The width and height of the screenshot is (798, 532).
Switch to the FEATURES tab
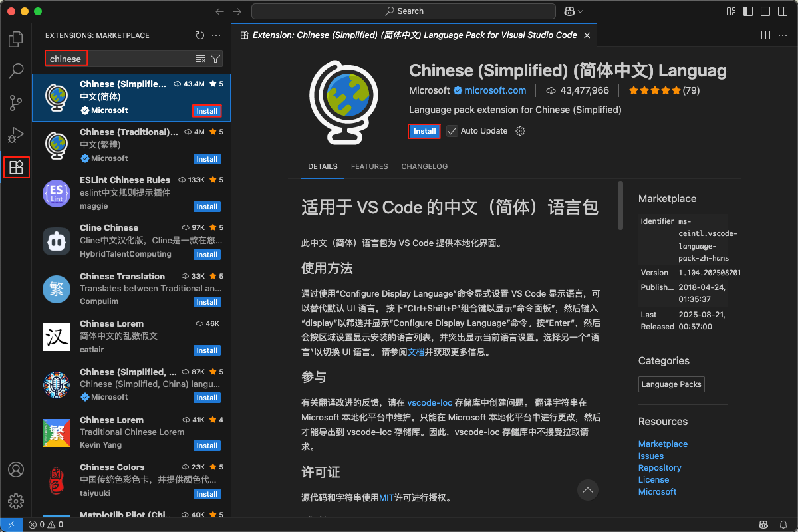point(370,166)
